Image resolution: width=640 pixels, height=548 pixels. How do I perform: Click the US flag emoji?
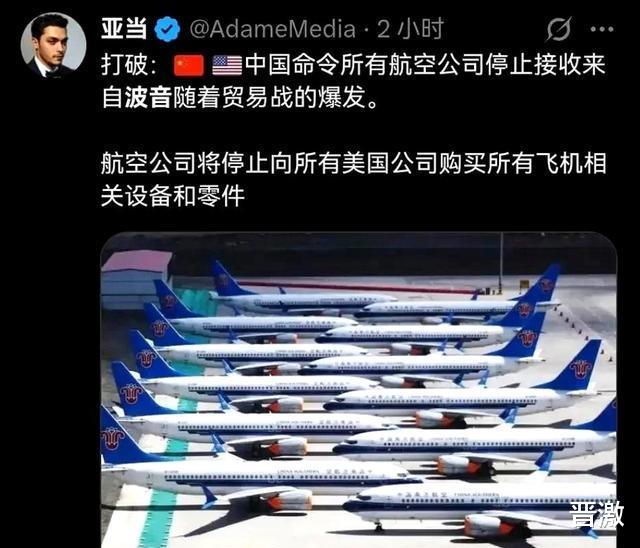(x=227, y=65)
